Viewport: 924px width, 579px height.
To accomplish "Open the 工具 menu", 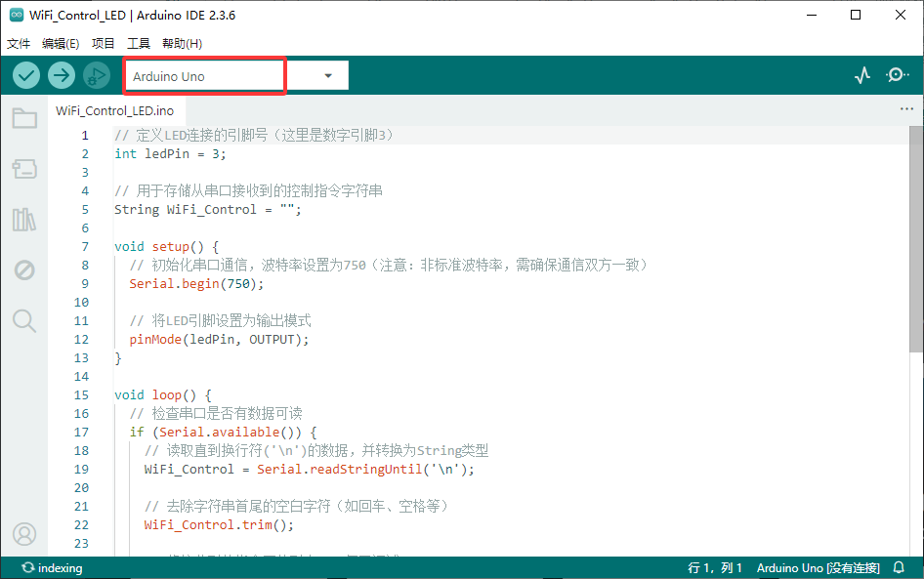I will [x=139, y=44].
